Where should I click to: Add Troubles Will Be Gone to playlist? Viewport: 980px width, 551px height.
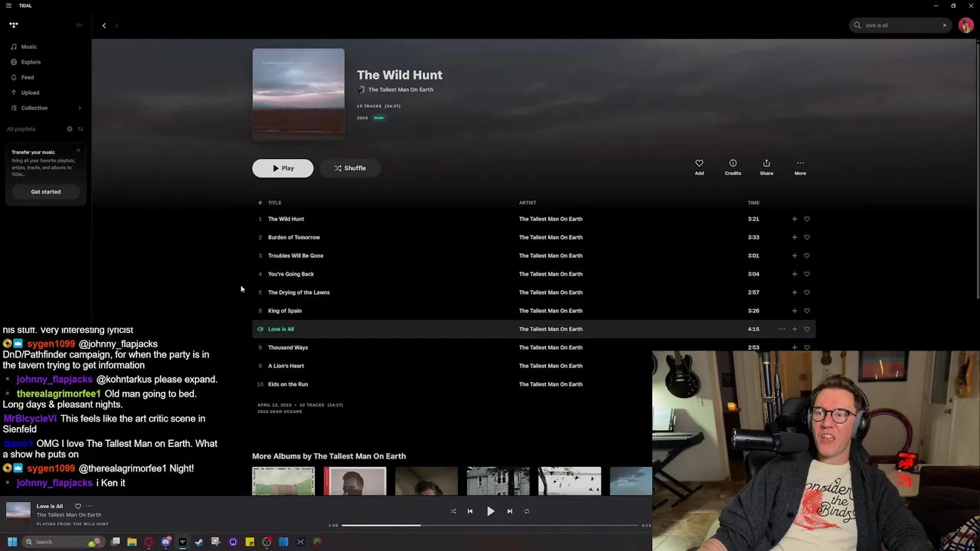coord(794,256)
